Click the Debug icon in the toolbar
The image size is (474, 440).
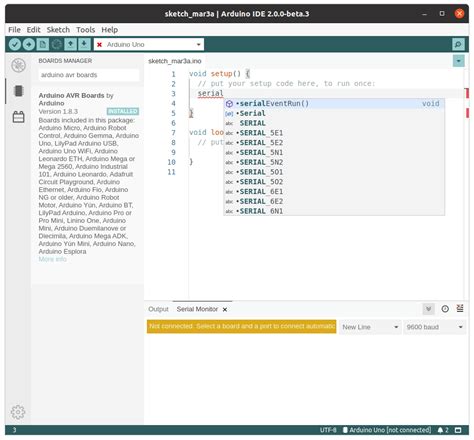(x=57, y=44)
